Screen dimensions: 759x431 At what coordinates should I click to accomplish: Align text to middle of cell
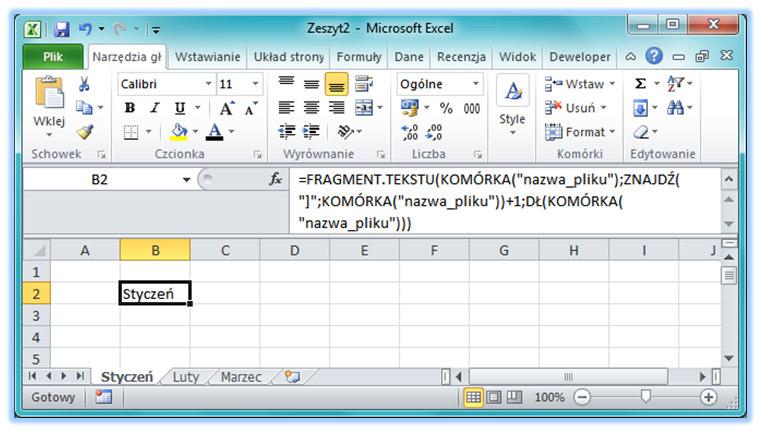tap(311, 84)
